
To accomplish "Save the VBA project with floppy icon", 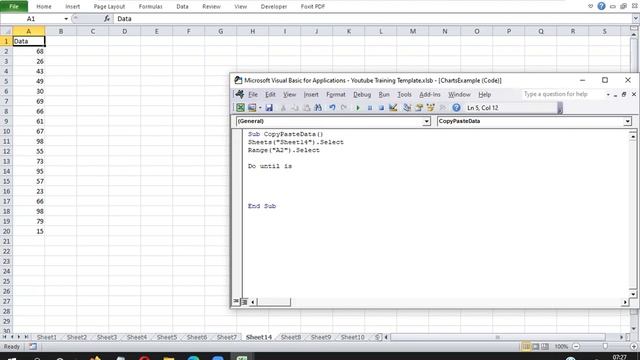I will (x=269, y=108).
